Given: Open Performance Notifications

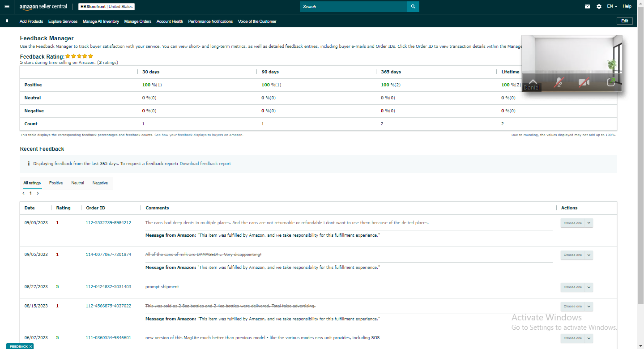Looking at the screenshot, I should (x=210, y=21).
